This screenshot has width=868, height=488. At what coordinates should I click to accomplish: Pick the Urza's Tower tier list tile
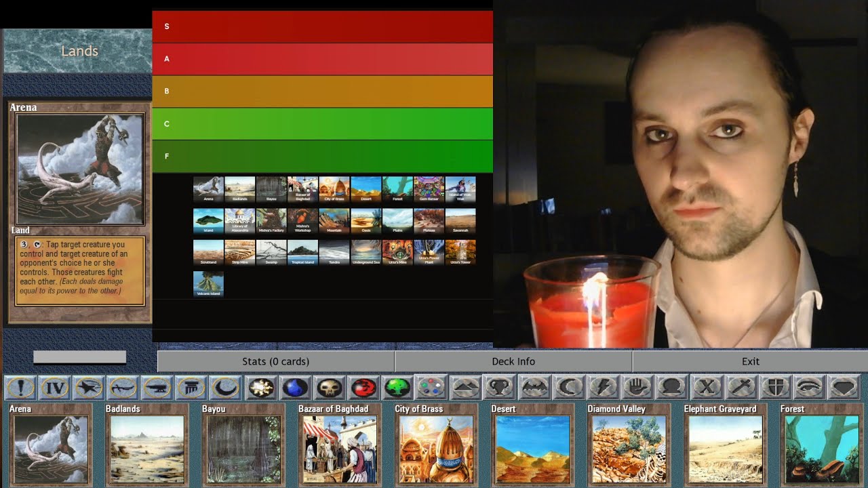(x=460, y=252)
